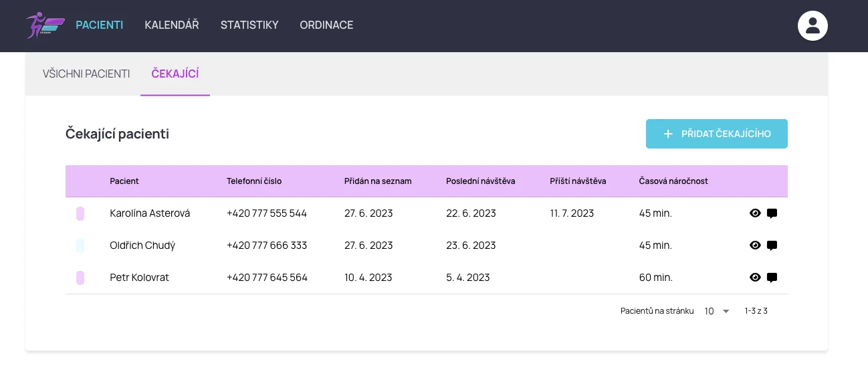Open Kalendář from the top navigation
The height and width of the screenshot is (390, 868).
(172, 25)
